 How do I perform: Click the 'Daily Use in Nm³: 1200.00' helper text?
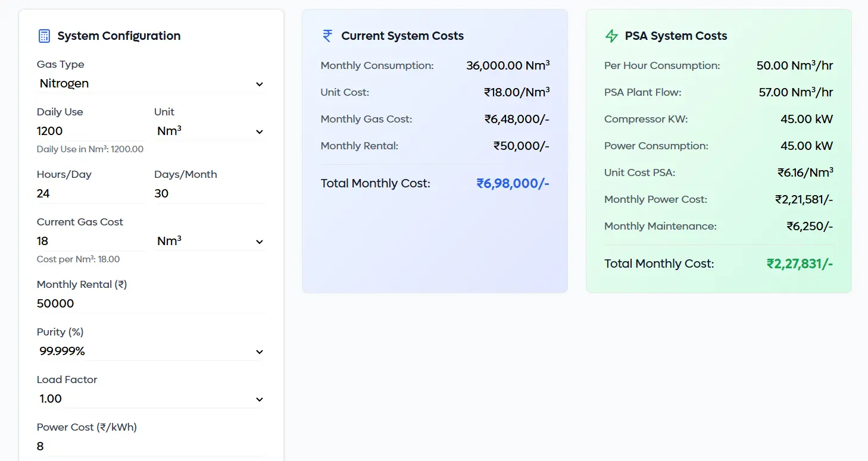[x=90, y=149]
